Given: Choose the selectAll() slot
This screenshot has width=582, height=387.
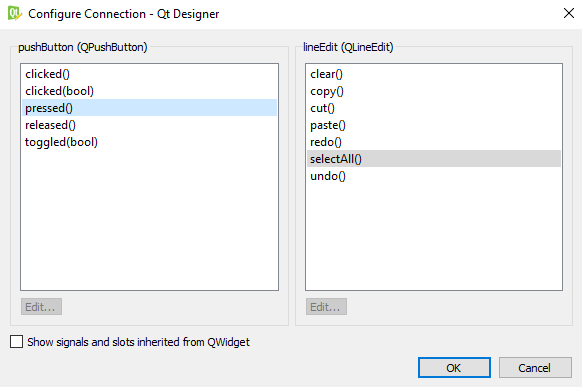Looking at the screenshot, I should pos(434,159).
